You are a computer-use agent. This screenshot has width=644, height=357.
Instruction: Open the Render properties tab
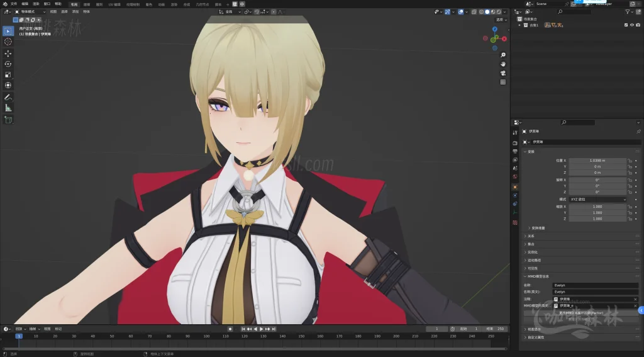[515, 143]
